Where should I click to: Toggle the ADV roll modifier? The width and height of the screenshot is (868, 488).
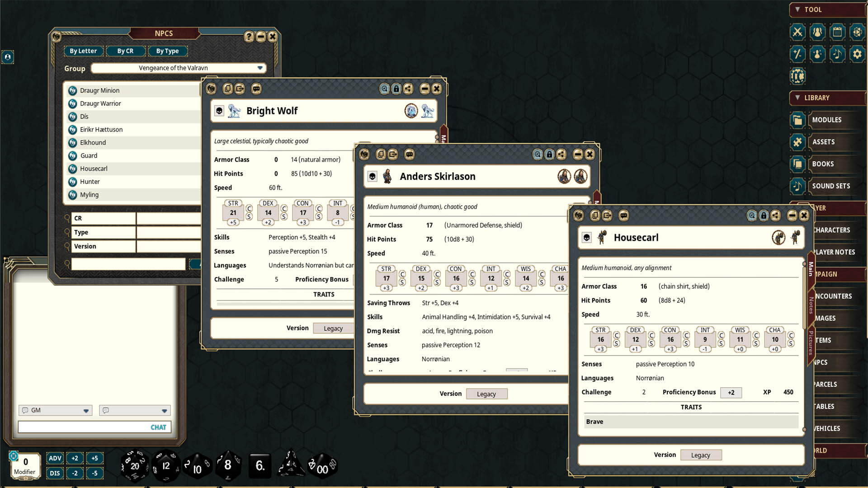pos(55,458)
